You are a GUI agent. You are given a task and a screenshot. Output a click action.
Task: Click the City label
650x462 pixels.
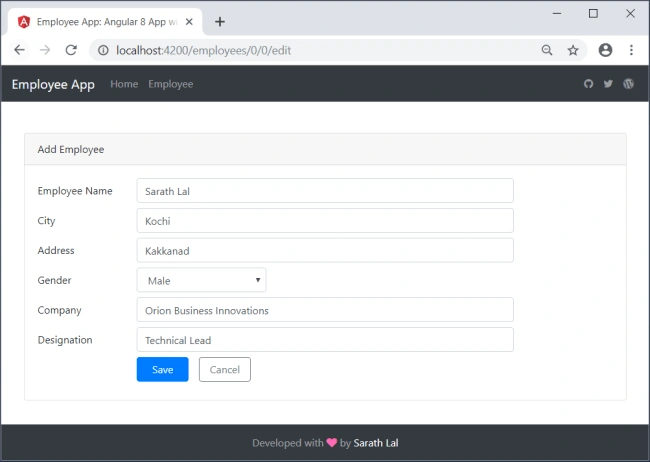46,221
